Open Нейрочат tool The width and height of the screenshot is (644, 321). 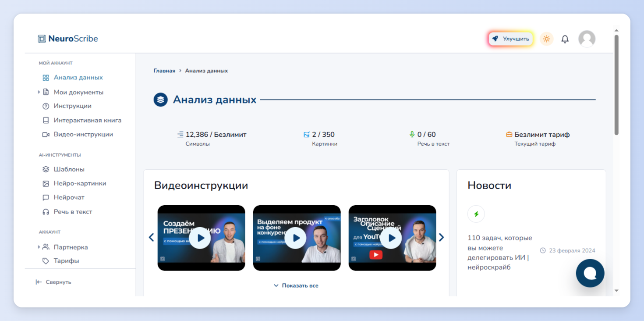[69, 197]
